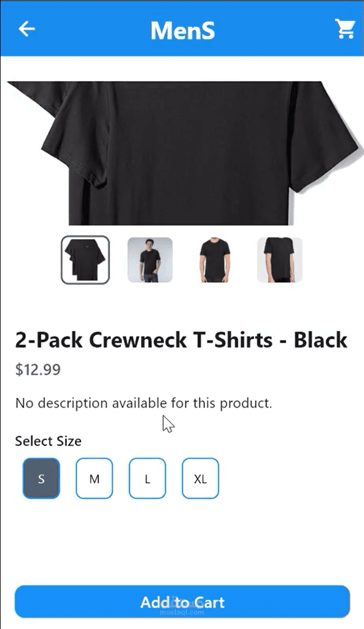Image resolution: width=364 pixels, height=629 pixels.
Task: Click the $12.99 price text
Action: [x=38, y=370]
